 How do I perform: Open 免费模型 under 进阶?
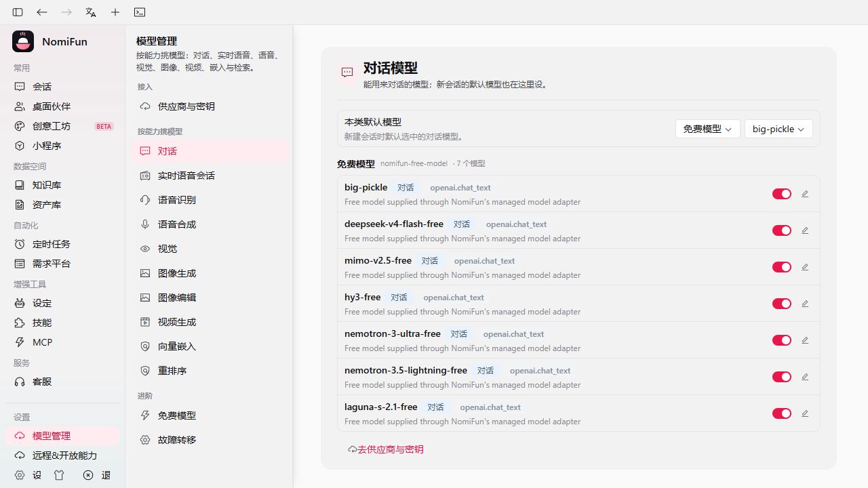tap(210, 415)
